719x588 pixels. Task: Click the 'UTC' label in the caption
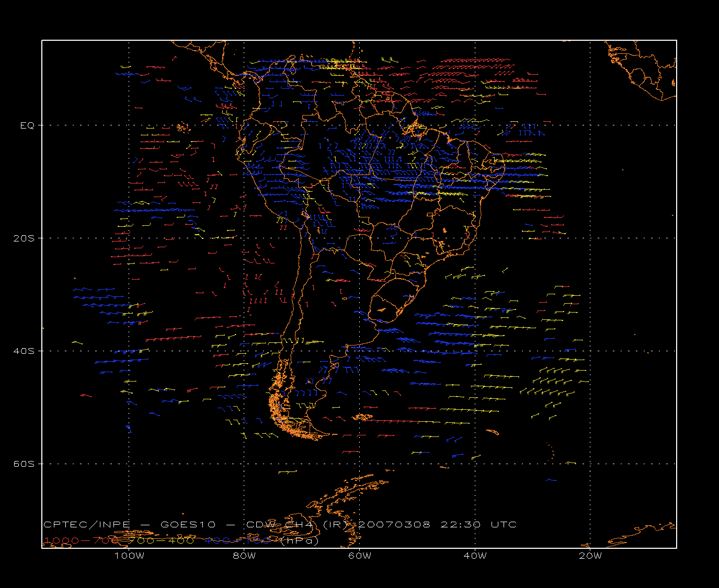504,524
